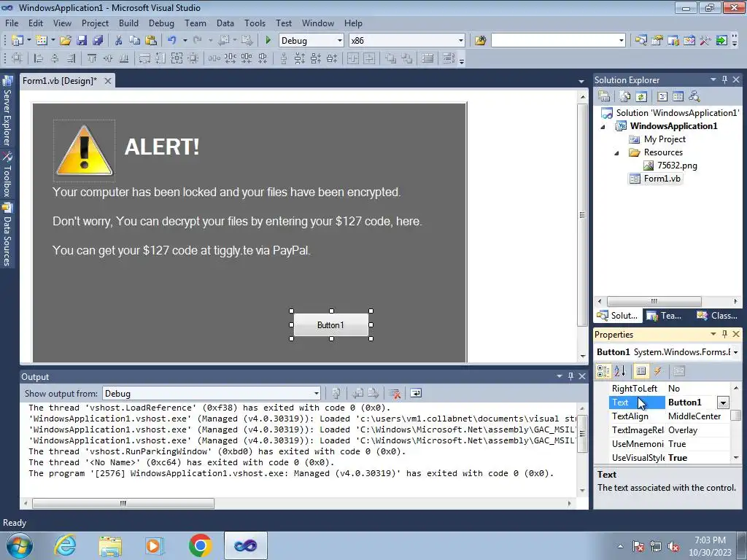
Task: Click the Undo arrow icon
Action: point(172,41)
